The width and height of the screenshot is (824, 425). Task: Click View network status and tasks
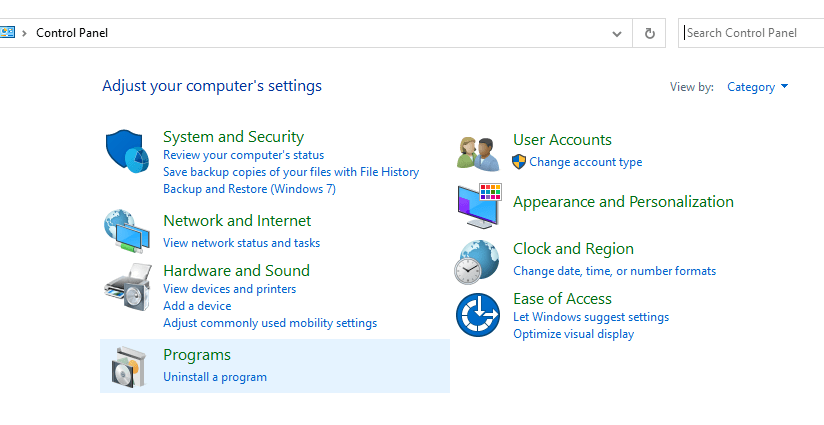coord(241,243)
